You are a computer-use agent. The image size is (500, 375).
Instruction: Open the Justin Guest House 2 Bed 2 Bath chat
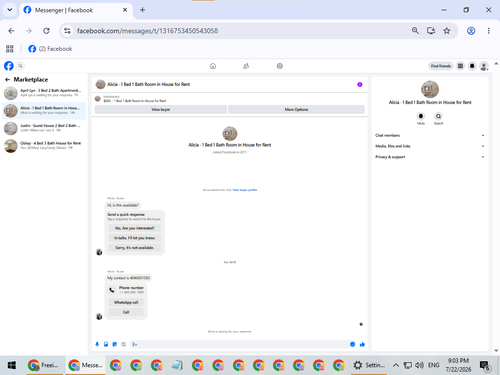[44, 128]
